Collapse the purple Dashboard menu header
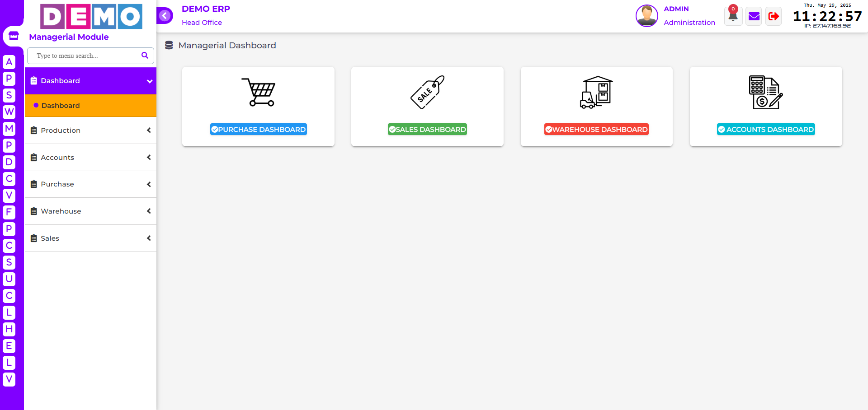The width and height of the screenshot is (868, 410). click(90, 81)
